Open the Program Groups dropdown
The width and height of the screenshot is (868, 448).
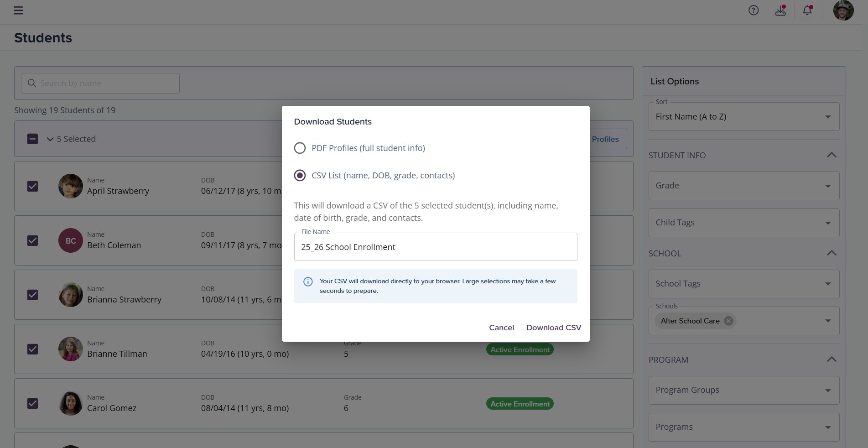(x=743, y=390)
